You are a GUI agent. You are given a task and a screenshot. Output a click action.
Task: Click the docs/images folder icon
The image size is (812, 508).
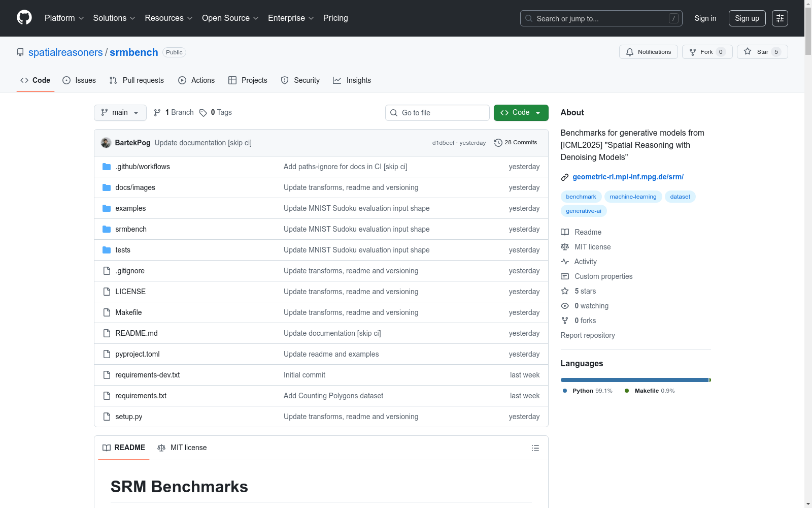(107, 187)
